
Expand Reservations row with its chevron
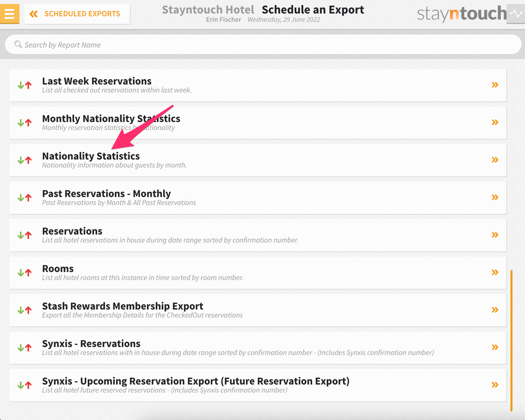(495, 235)
